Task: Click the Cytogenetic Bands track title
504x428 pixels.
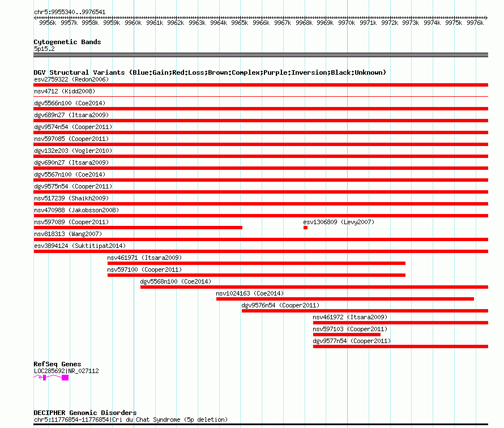Action: tap(67, 42)
